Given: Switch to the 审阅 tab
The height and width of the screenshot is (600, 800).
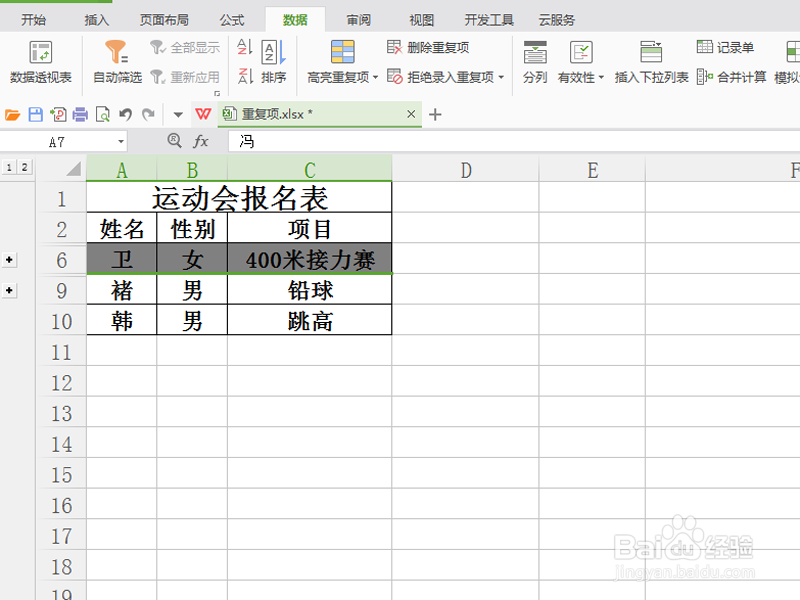Looking at the screenshot, I should click(x=359, y=20).
